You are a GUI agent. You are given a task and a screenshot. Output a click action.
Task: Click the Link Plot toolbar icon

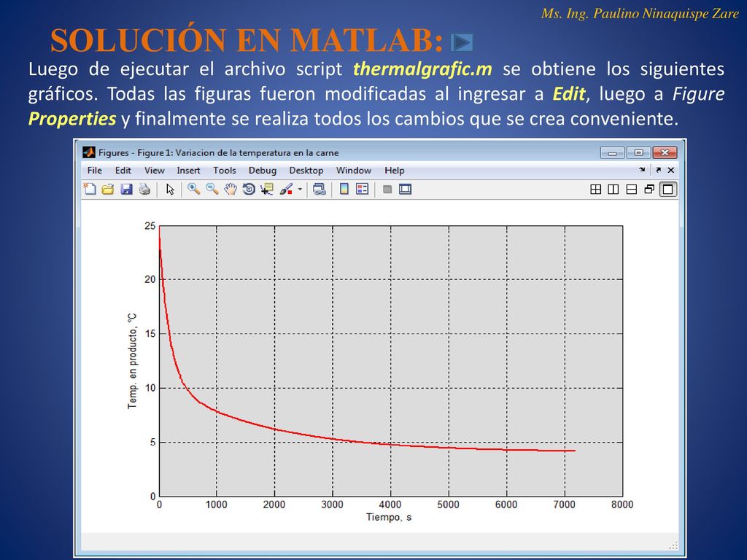point(320,190)
